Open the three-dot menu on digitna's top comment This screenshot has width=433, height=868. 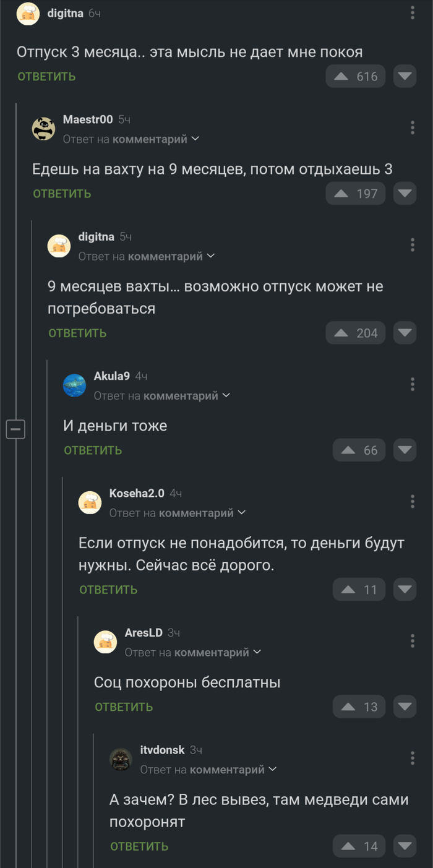413,12
